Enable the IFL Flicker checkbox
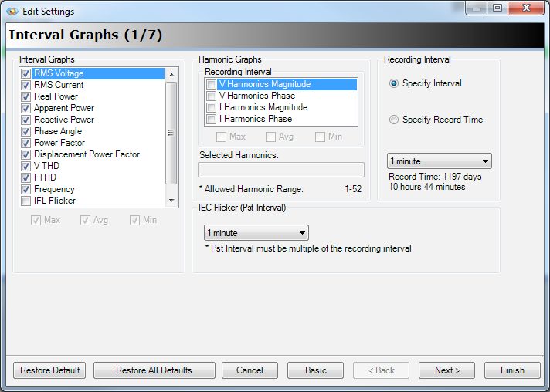550x392 pixels. click(25, 201)
